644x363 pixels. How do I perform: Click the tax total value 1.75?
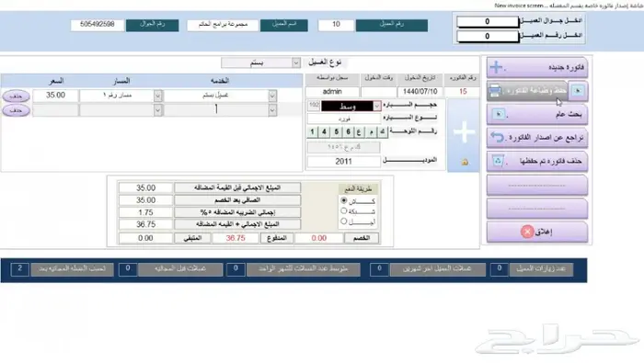coord(145,212)
